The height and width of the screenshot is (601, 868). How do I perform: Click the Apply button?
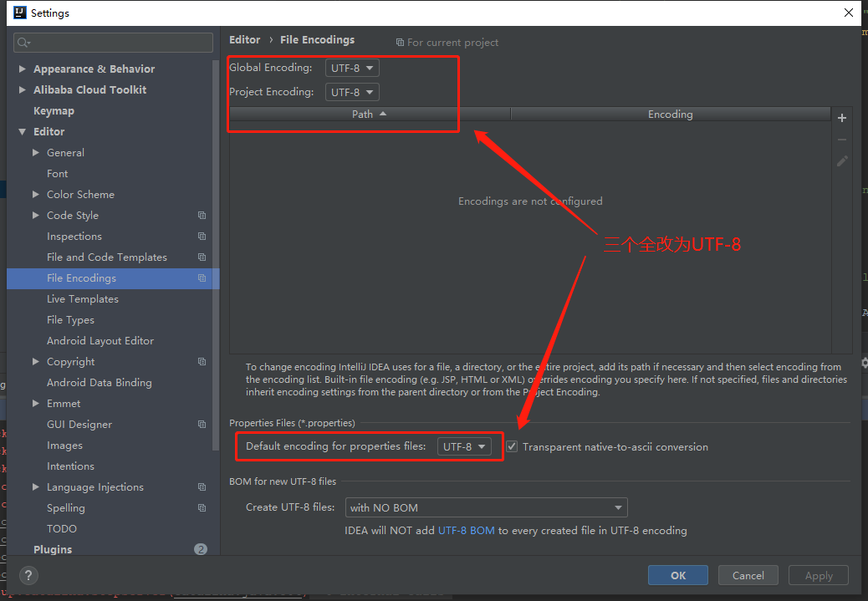(818, 576)
